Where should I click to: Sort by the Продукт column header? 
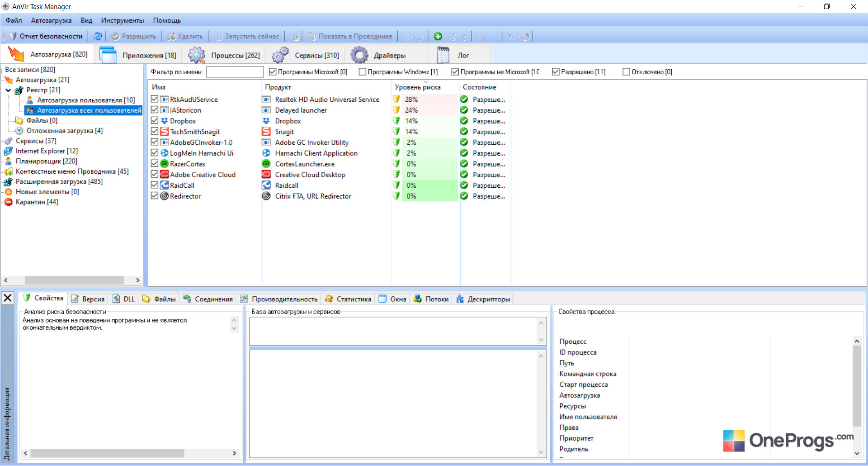click(326, 87)
